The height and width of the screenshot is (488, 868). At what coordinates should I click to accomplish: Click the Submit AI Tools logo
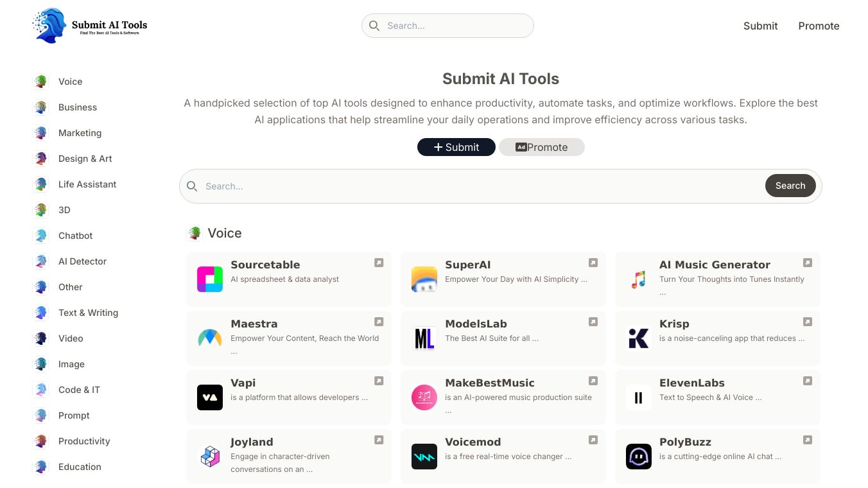coord(90,26)
